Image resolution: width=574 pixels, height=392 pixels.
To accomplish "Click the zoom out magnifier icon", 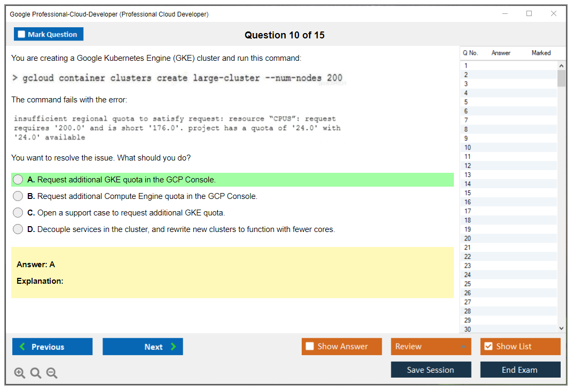I will click(52, 373).
